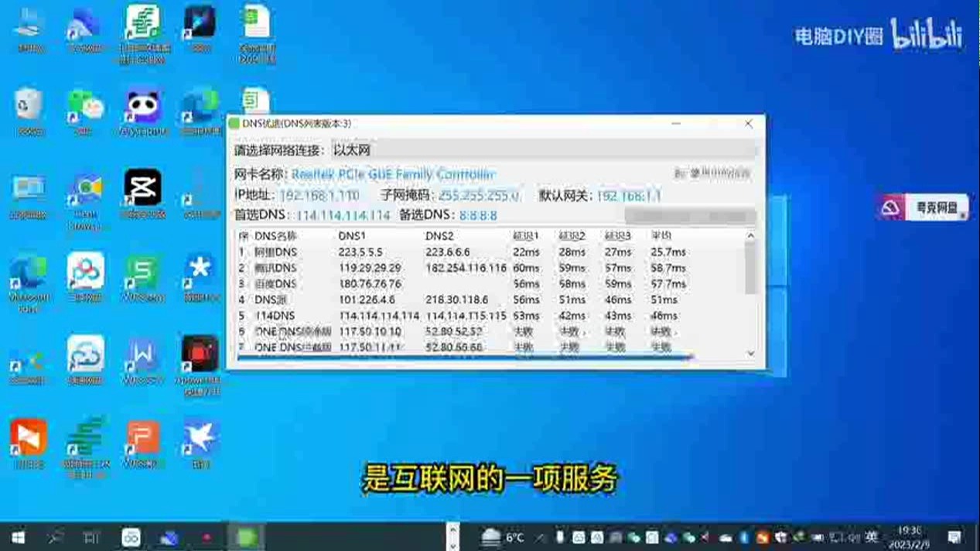This screenshot has height=551, width=980.
Task: Click the subnet mask value 255.255.255.0
Action: pyautogui.click(x=479, y=196)
